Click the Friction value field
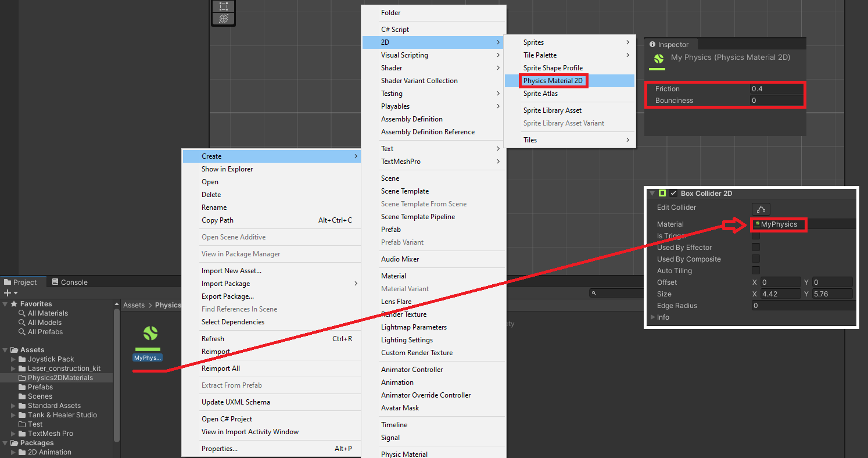 pos(777,89)
